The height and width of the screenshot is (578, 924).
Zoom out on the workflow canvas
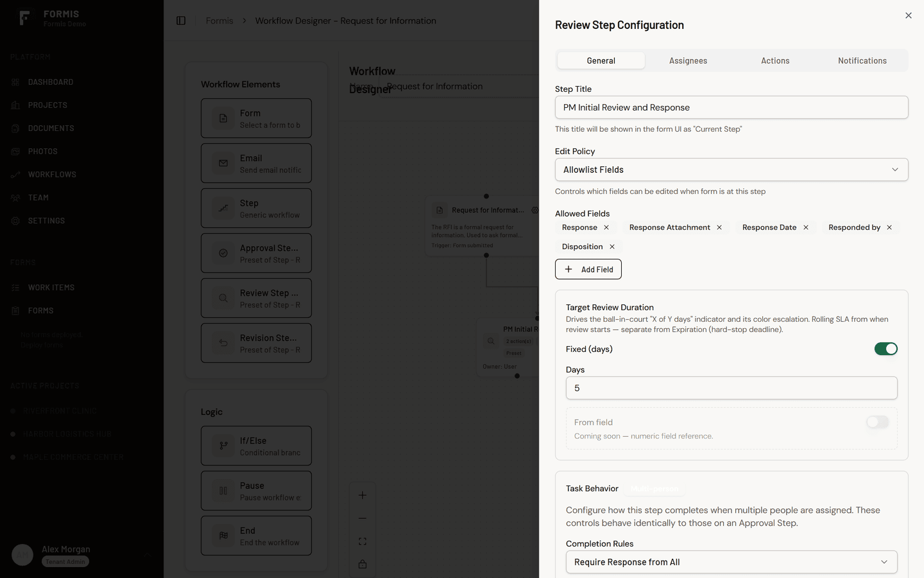(363, 518)
